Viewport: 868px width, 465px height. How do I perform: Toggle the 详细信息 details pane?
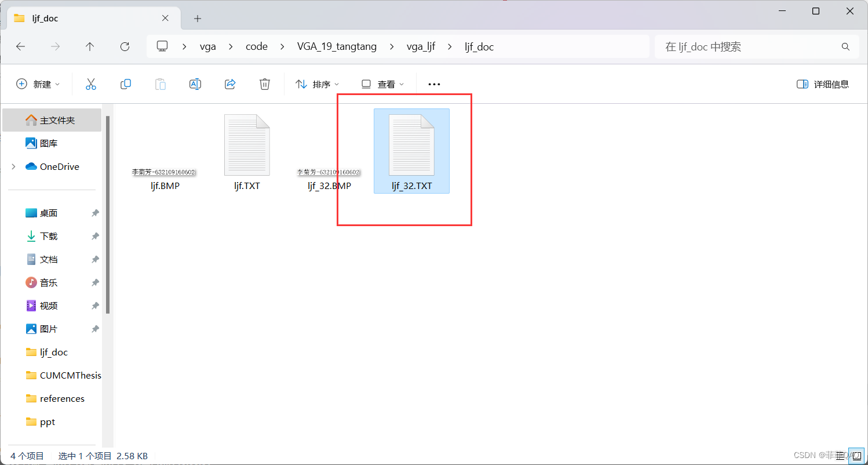tap(823, 84)
